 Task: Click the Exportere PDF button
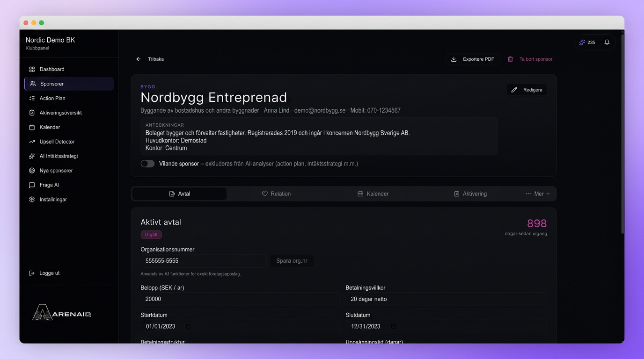coord(472,59)
